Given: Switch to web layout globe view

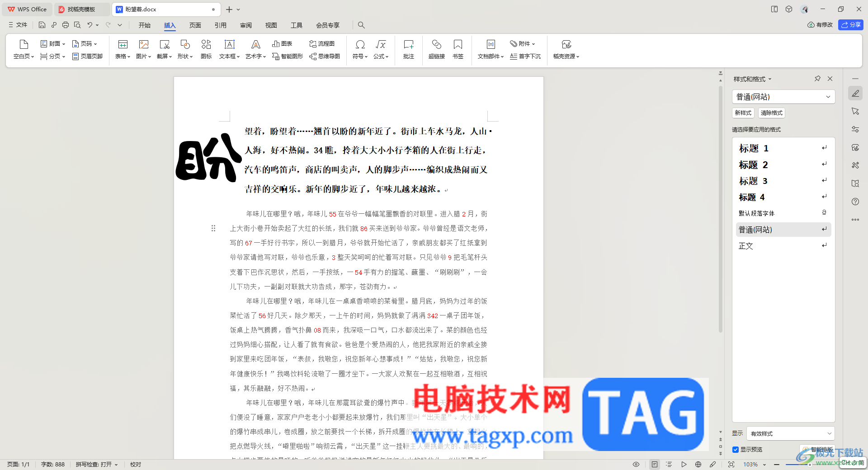Looking at the screenshot, I should [698, 464].
